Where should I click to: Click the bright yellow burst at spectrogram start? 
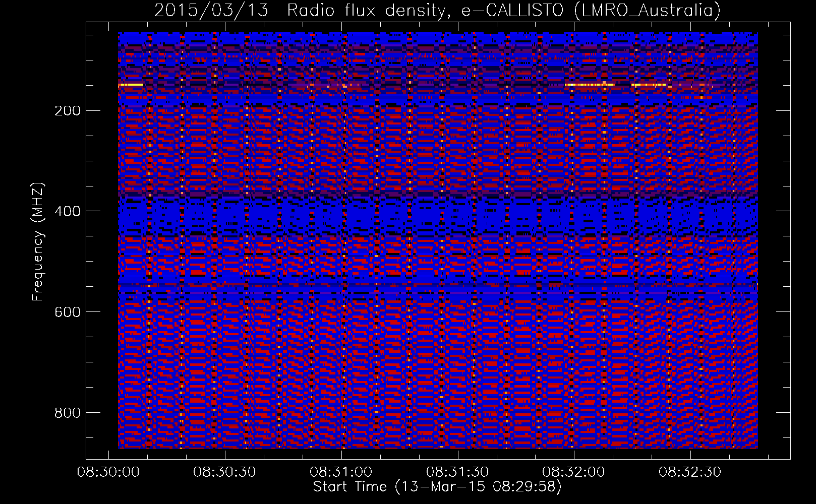pyautogui.click(x=131, y=85)
